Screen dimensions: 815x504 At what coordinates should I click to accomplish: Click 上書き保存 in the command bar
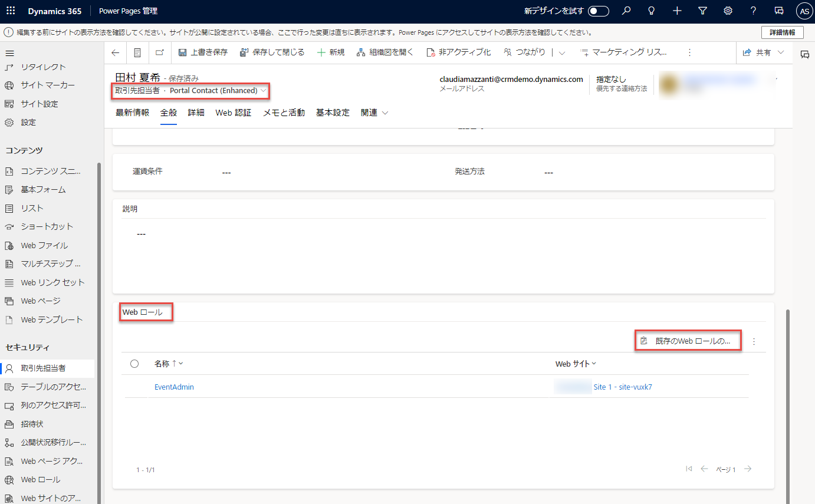[x=203, y=52]
